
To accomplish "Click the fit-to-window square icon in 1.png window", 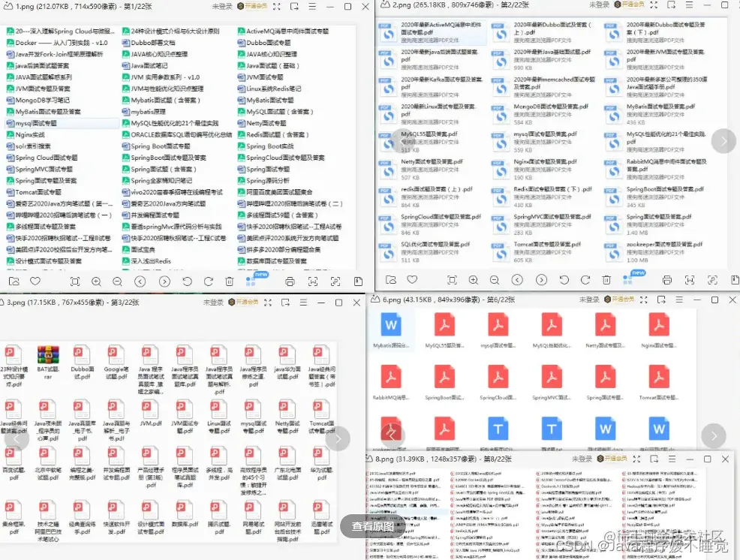I will 74,282.
